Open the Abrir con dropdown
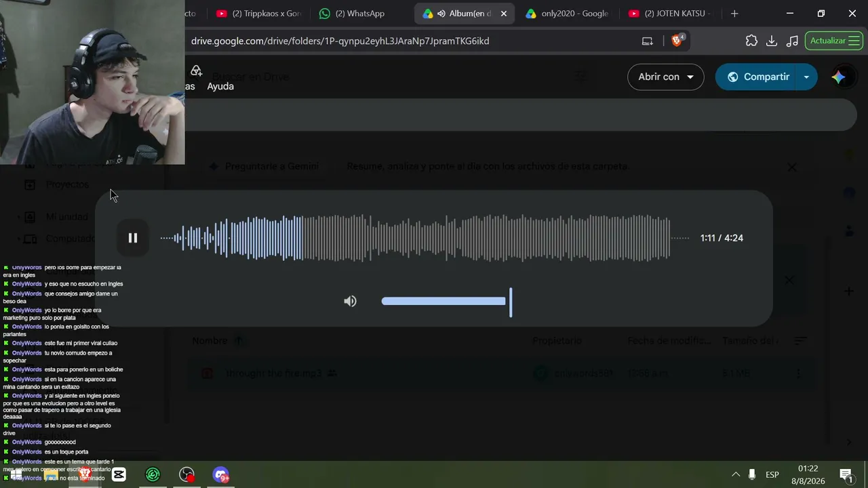This screenshot has width=868, height=488. [x=665, y=77]
